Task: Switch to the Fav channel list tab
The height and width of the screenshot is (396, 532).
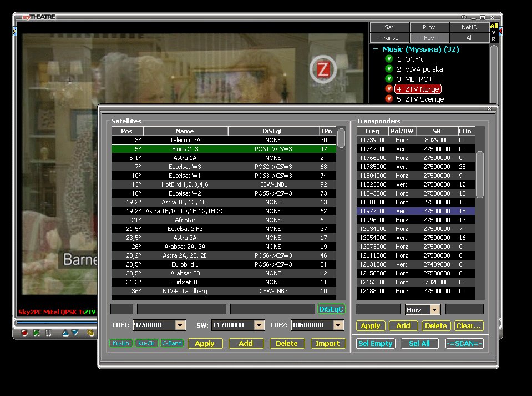Action: [429, 38]
